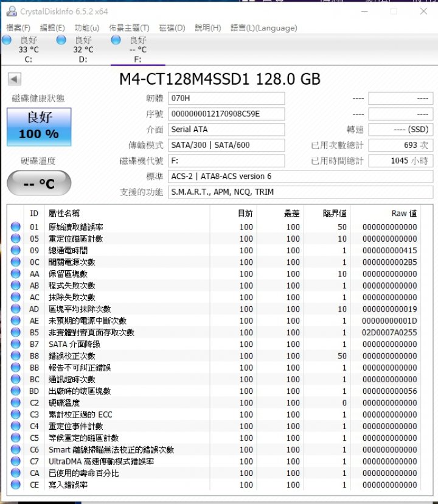Click the 屬性名稱 column header

(127, 213)
